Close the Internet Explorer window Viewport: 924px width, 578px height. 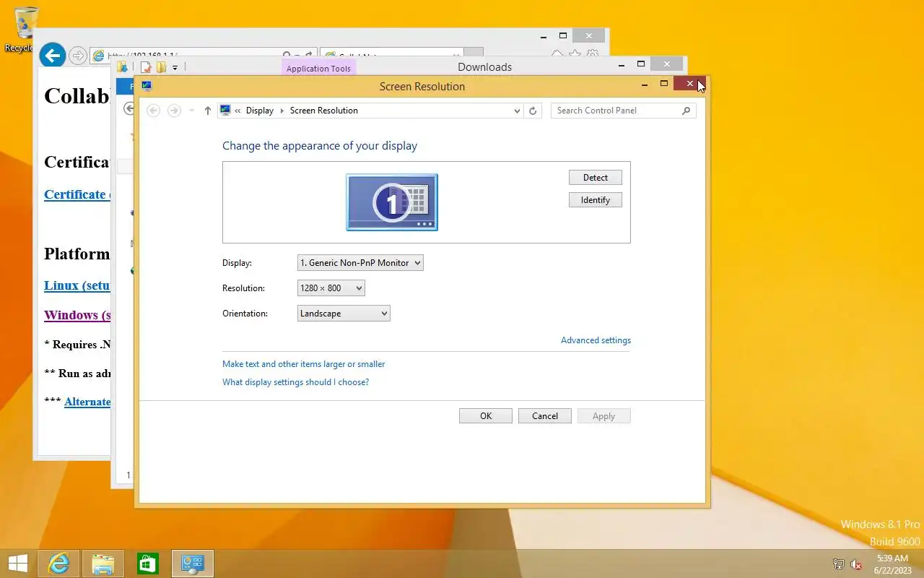[589, 35]
